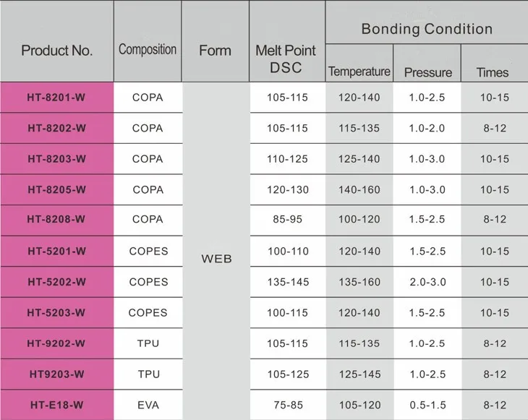Click the 0.5-1.5 pressure cell
Screen dimensions: 528x420
[427, 405]
